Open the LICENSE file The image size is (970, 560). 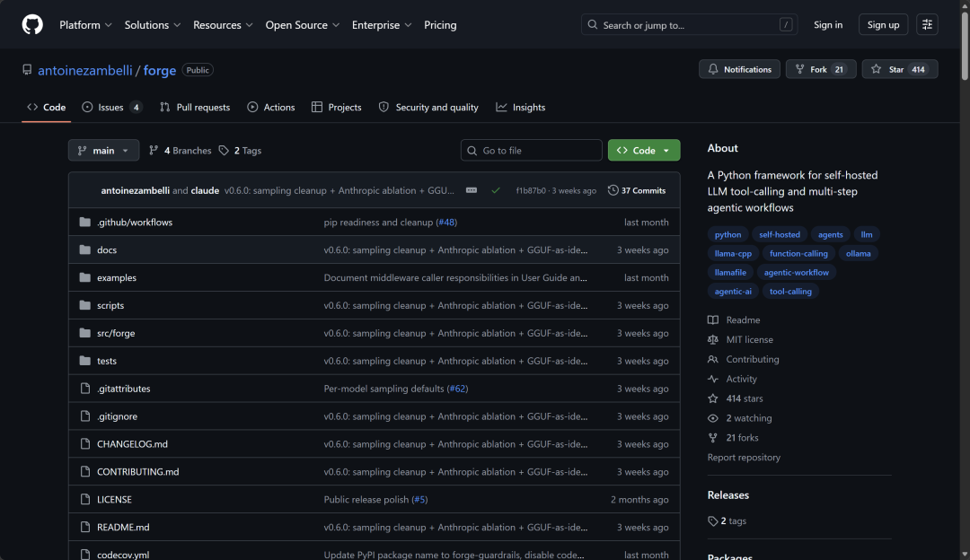click(x=114, y=500)
